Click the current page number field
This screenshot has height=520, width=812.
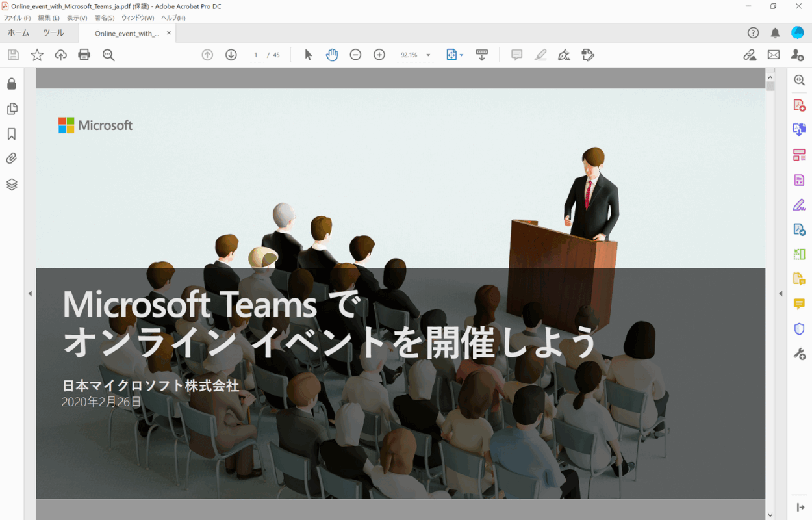pyautogui.click(x=256, y=55)
